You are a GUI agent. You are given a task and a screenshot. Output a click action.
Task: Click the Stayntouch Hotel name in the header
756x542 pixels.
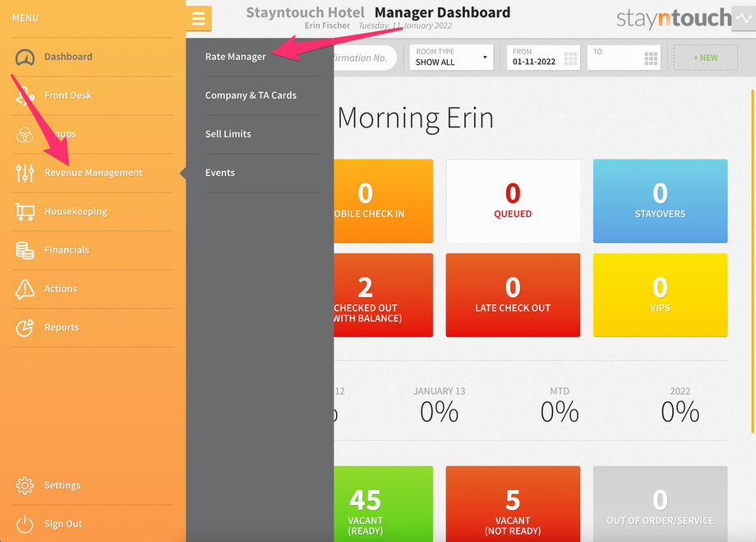click(x=305, y=12)
